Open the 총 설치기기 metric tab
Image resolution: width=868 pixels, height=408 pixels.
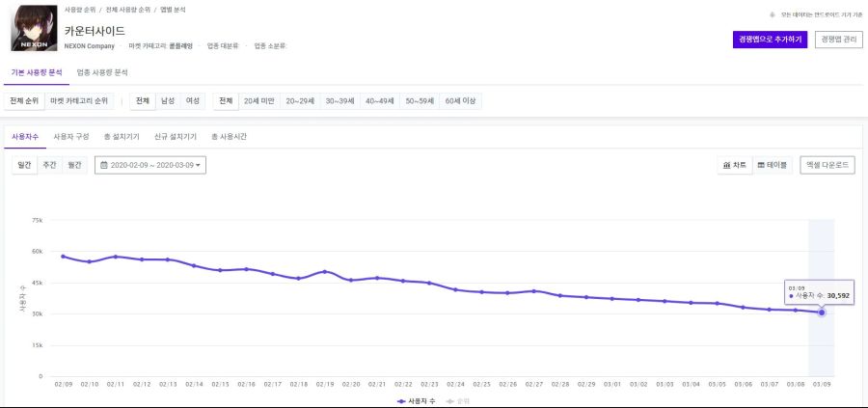click(x=122, y=137)
